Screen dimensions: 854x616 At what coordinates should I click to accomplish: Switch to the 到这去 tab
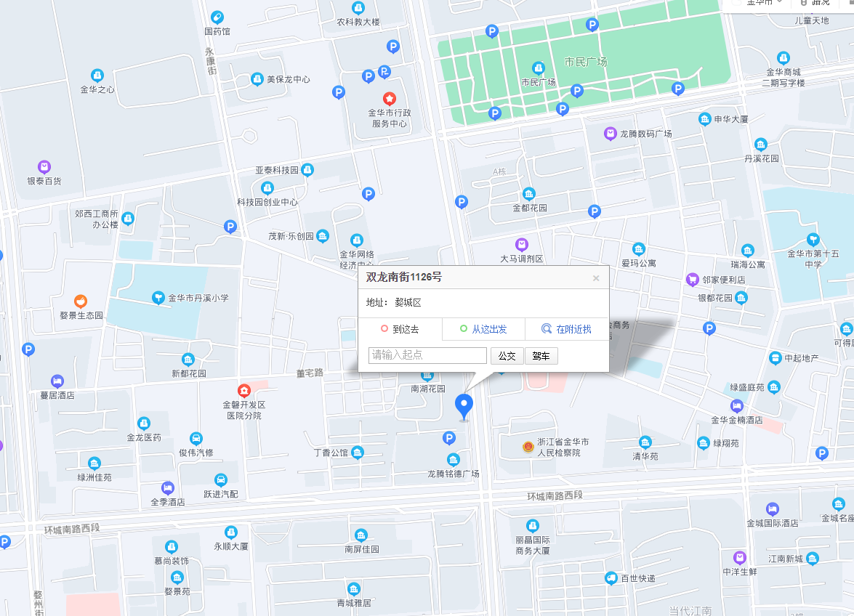400,329
